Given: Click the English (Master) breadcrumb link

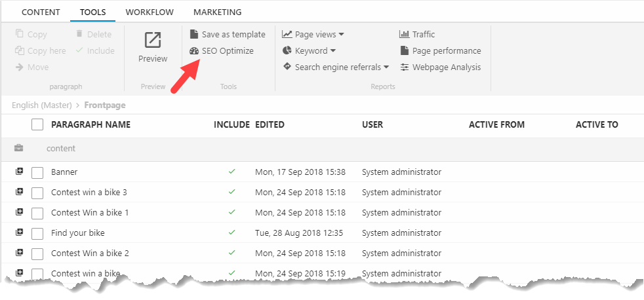Looking at the screenshot, I should [41, 105].
